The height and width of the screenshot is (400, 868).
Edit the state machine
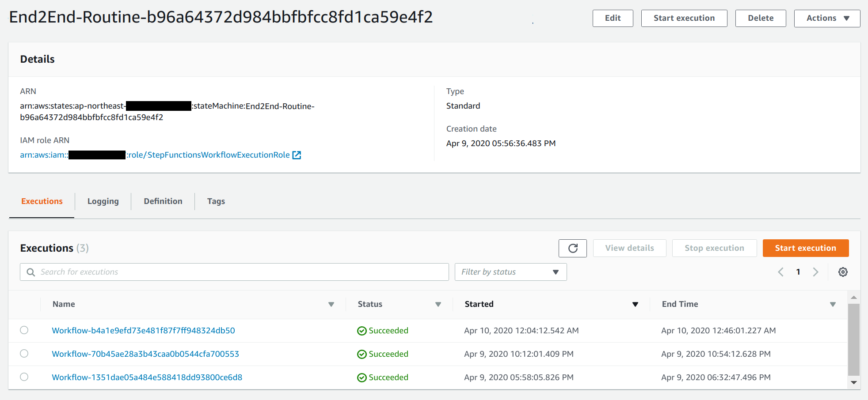coord(613,18)
